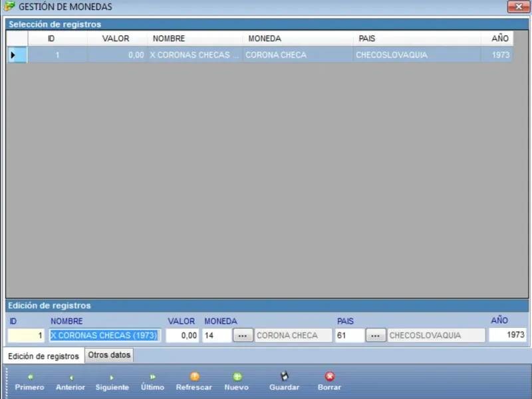
Task: Sort by the NOMBRE column header
Action: click(x=195, y=39)
